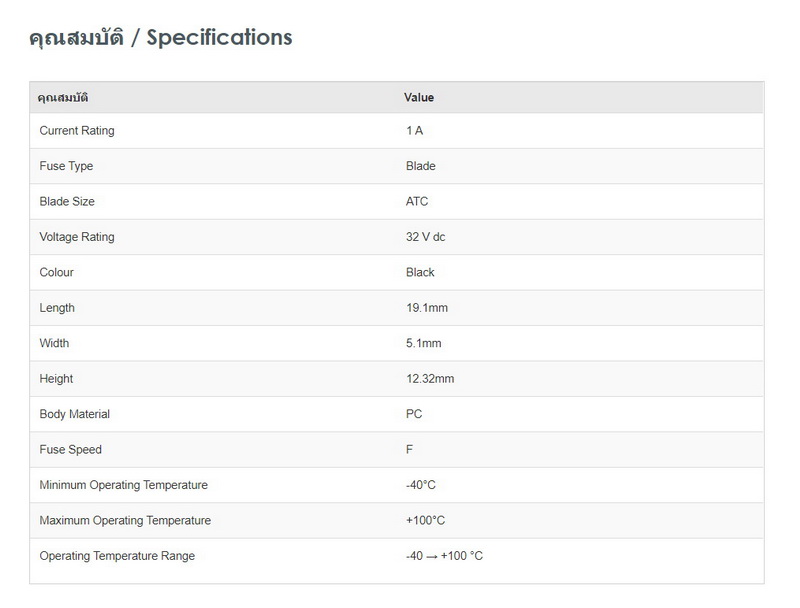
Task: Select the Body Material label
Action: [75, 414]
